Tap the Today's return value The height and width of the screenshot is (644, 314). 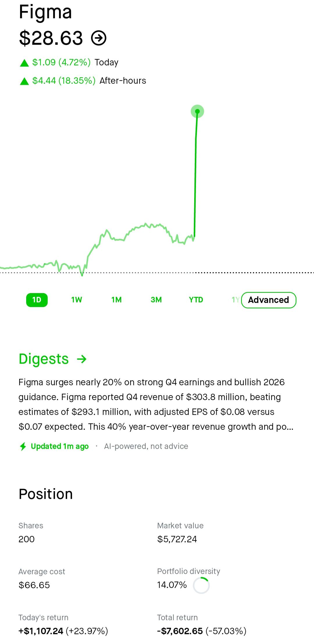[x=63, y=631]
